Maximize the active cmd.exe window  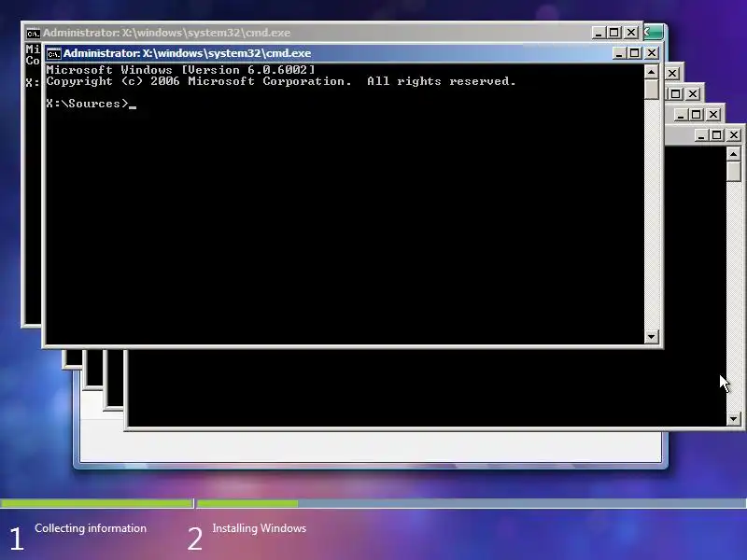coord(635,53)
